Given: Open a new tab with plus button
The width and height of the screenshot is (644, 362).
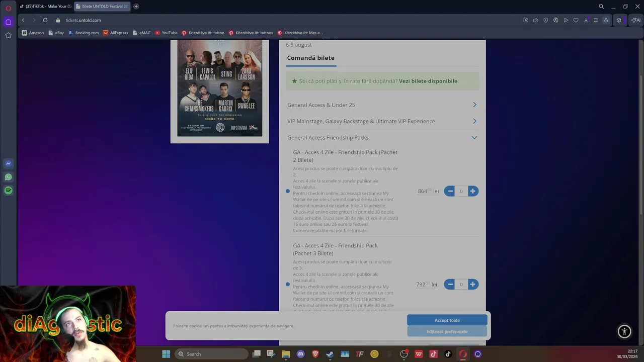Looking at the screenshot, I should [x=136, y=7].
